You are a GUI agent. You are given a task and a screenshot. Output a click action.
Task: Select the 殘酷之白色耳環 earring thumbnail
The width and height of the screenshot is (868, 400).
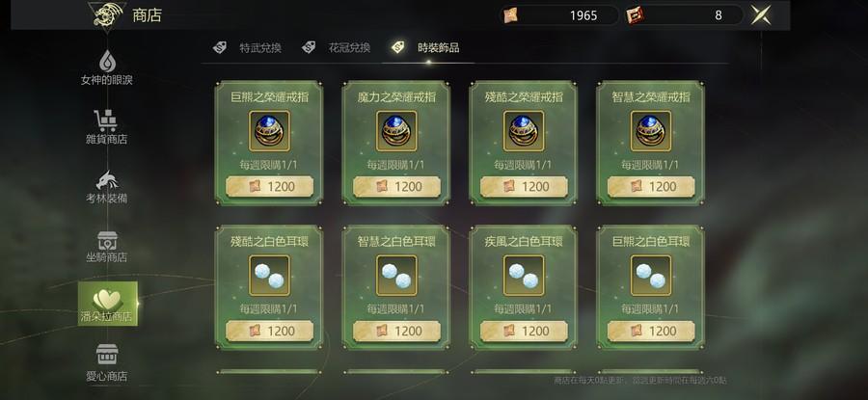270,275
